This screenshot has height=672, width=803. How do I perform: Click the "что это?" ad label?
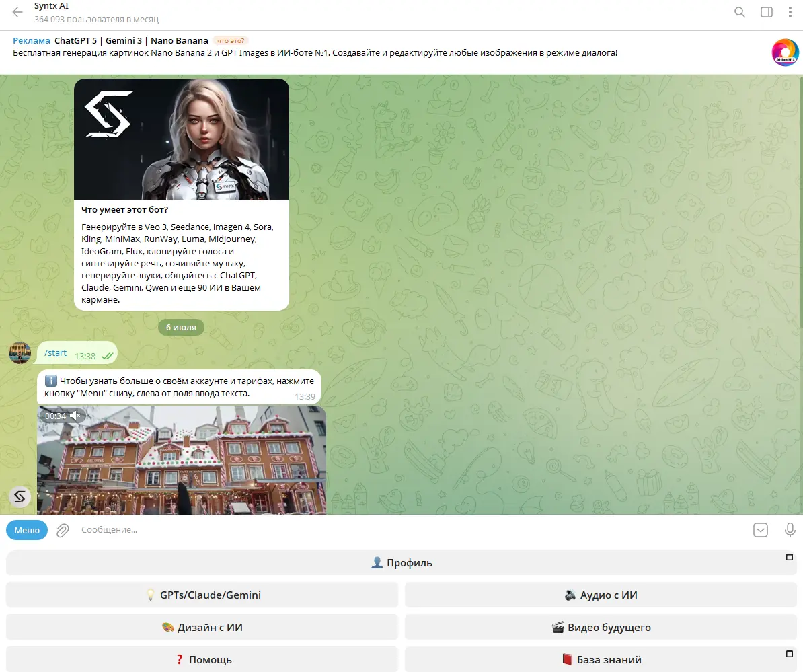(231, 41)
